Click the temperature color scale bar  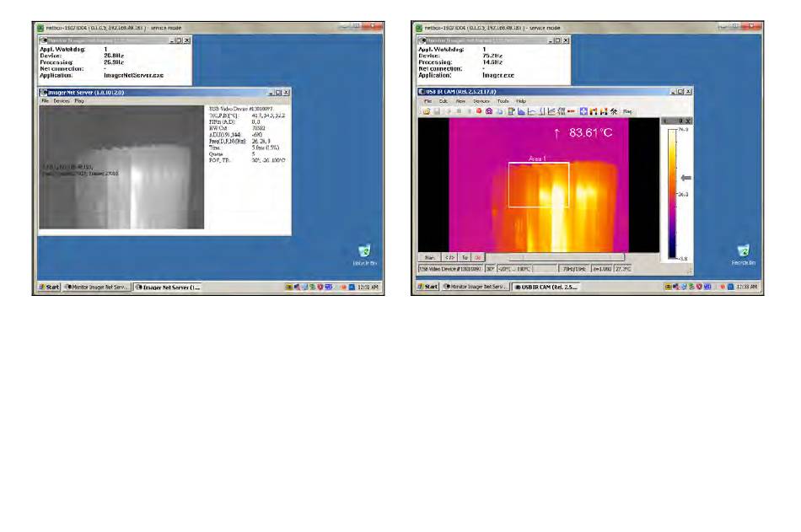click(672, 194)
